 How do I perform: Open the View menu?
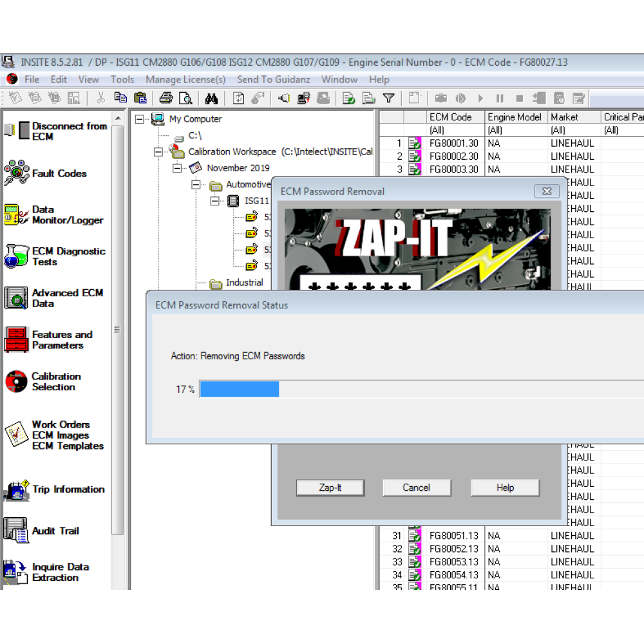(89, 79)
